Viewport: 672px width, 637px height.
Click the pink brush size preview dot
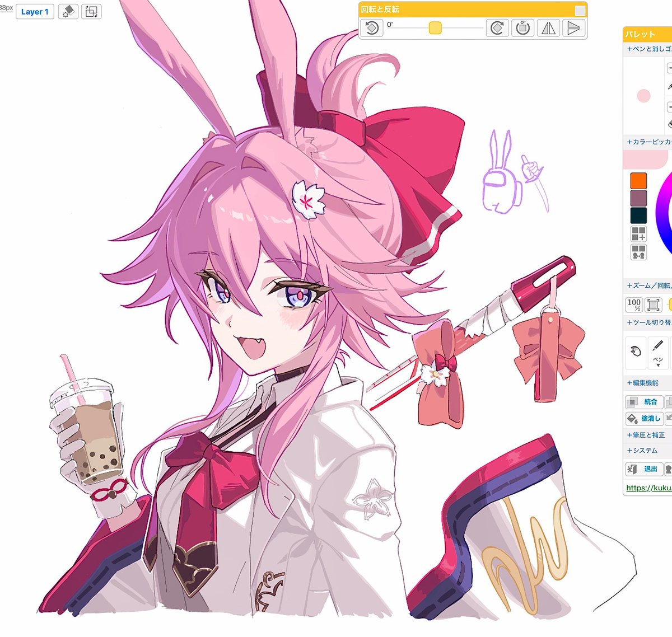[644, 96]
